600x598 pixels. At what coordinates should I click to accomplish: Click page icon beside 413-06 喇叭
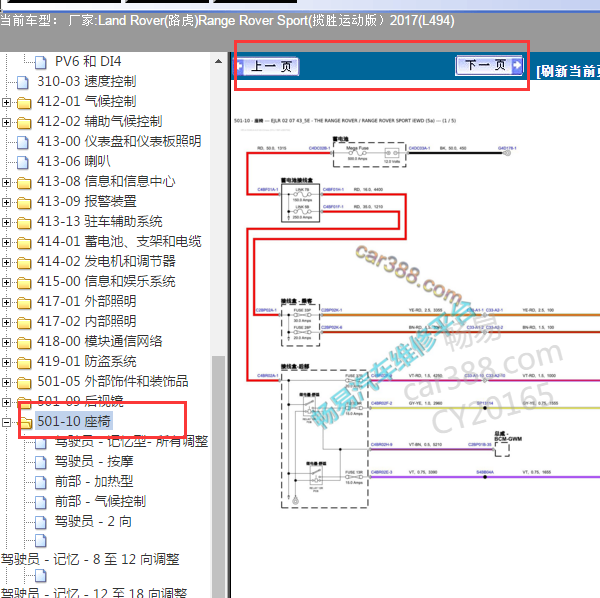(x=23, y=162)
